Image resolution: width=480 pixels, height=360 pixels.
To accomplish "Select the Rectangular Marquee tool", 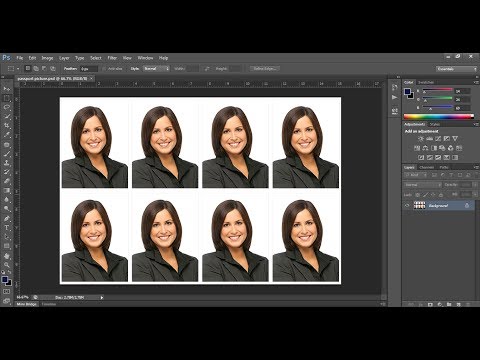I will click(x=7, y=98).
